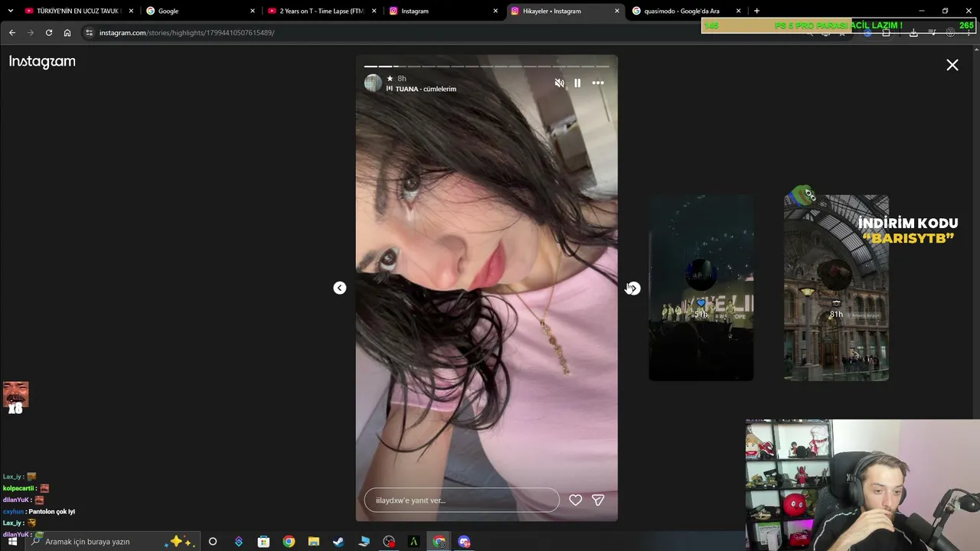The height and width of the screenshot is (551, 980).
Task: Open File Explorer from the taskbar
Action: tap(314, 542)
